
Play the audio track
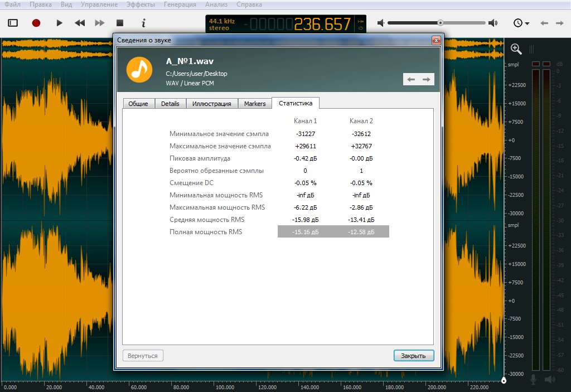coord(59,23)
